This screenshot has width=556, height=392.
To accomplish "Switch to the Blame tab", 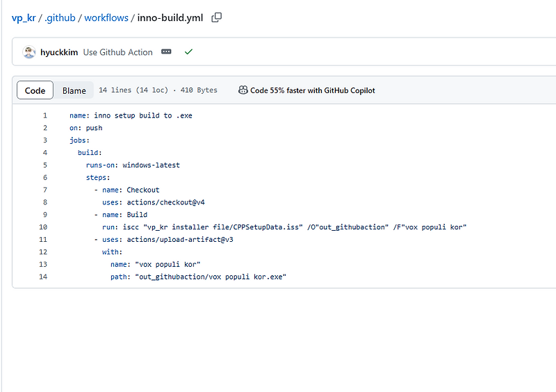I will coord(74,90).
